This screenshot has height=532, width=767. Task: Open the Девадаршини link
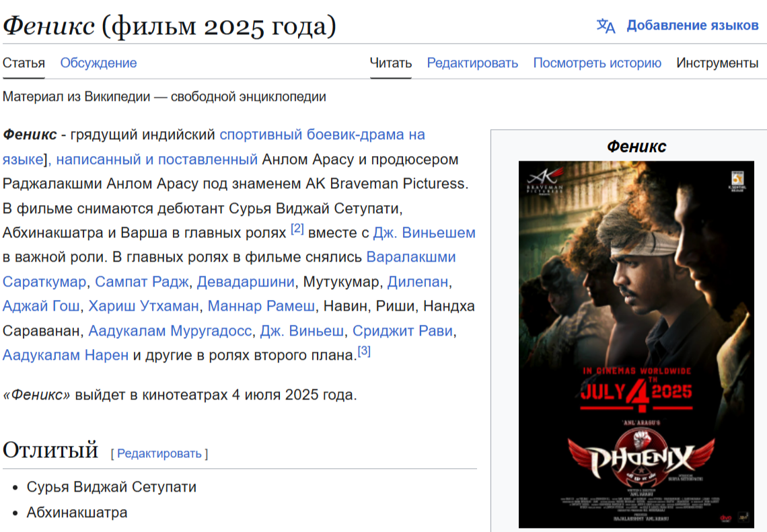tap(246, 282)
